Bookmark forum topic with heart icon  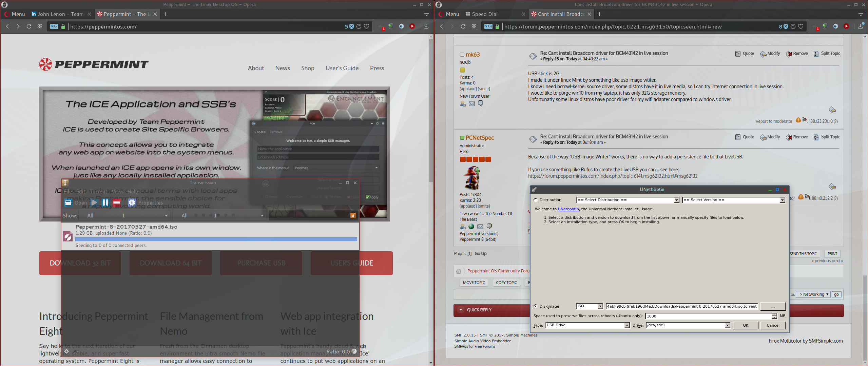[x=801, y=26]
